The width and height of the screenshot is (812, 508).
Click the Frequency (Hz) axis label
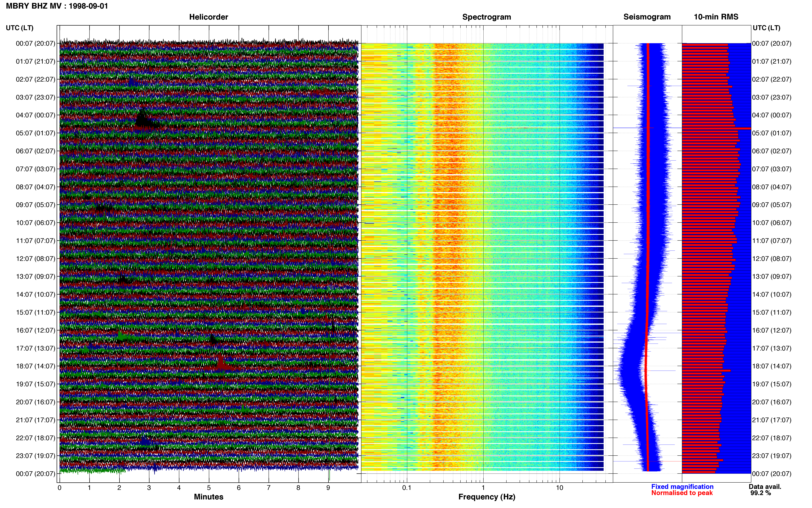(x=487, y=497)
